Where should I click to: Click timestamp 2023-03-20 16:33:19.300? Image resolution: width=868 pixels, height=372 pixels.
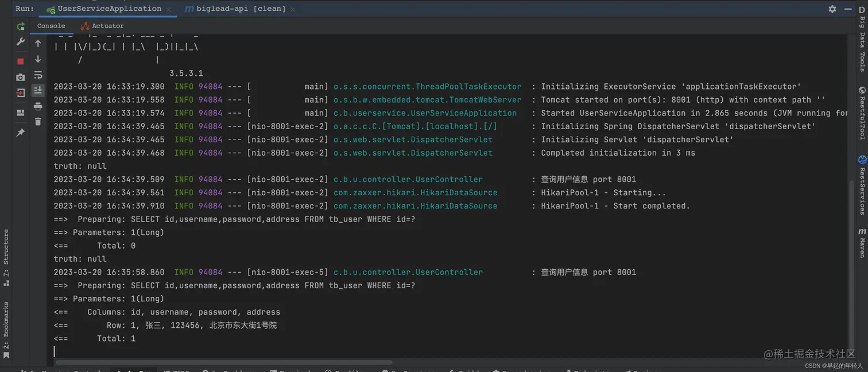pyautogui.click(x=109, y=87)
